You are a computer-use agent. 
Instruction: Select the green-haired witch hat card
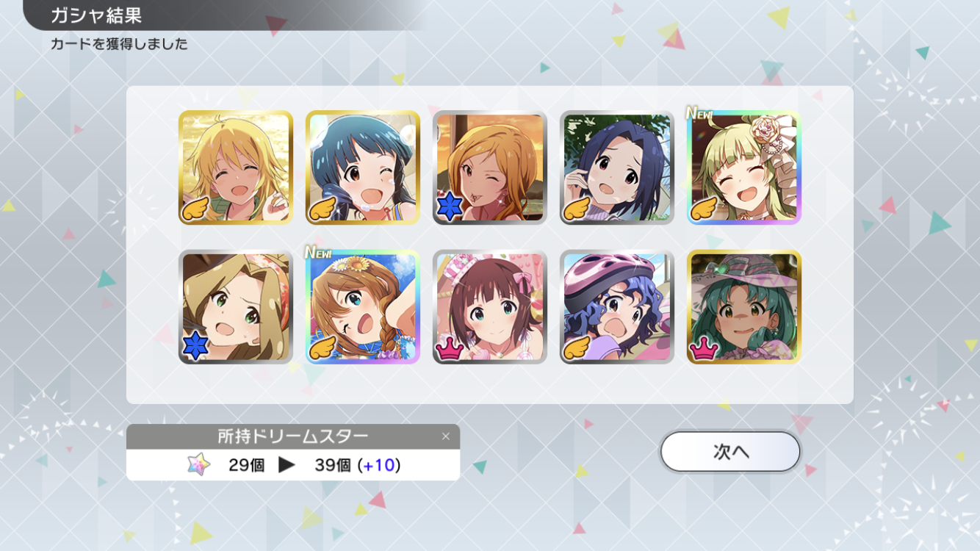coord(744,307)
